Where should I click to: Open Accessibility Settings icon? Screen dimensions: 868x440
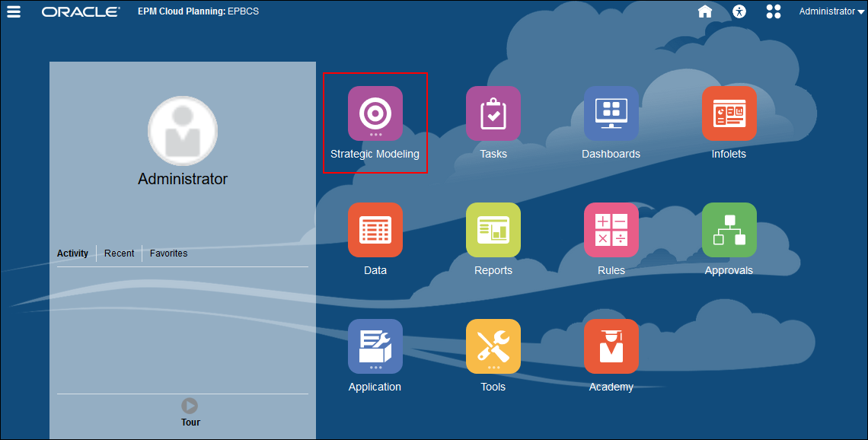coord(739,11)
